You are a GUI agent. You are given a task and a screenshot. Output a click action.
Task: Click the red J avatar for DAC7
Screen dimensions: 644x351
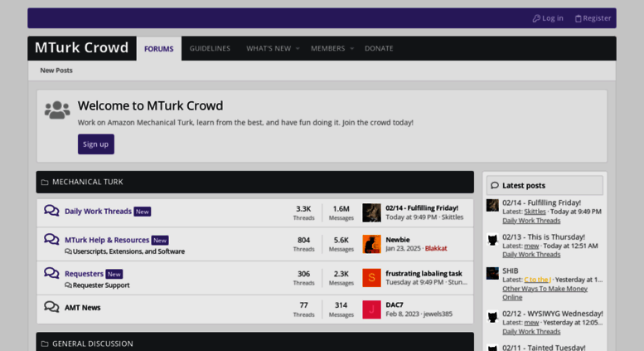click(x=371, y=310)
